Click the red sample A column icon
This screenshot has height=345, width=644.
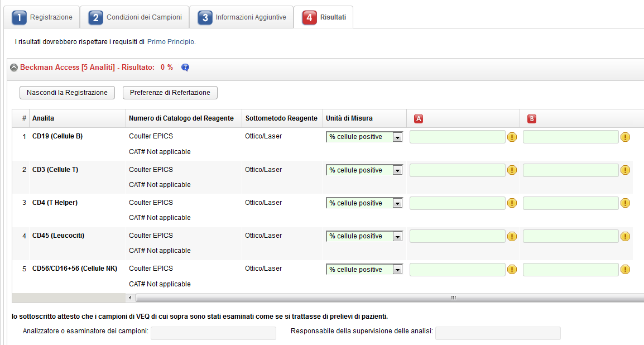tap(418, 118)
